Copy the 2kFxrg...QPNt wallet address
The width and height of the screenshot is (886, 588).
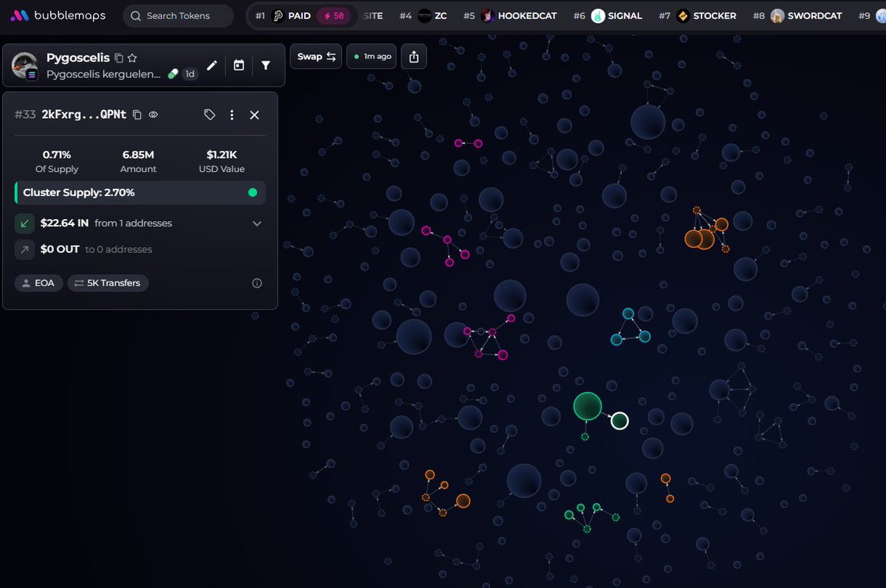137,115
